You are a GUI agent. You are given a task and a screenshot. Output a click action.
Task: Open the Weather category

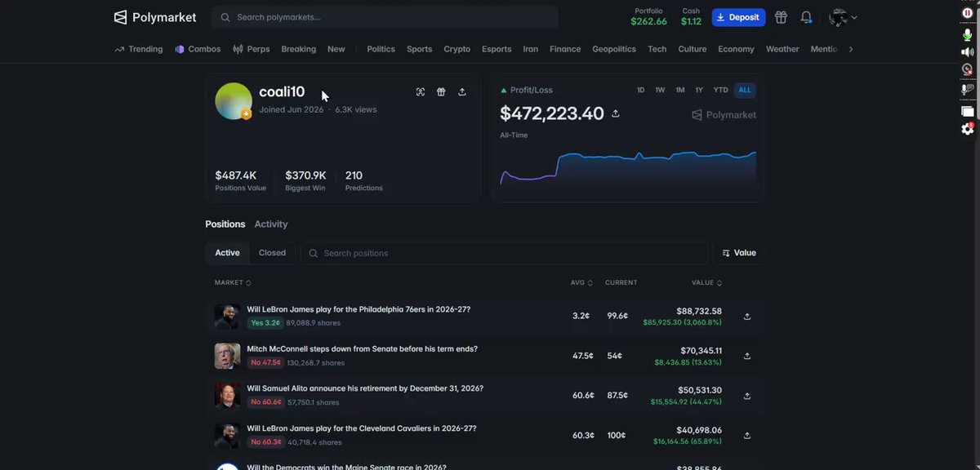click(x=782, y=49)
